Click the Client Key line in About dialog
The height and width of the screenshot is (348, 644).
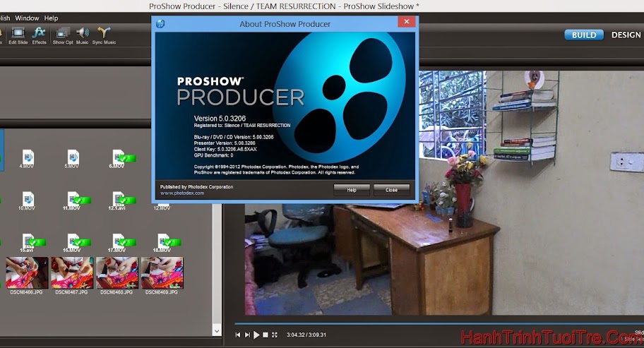coord(225,150)
